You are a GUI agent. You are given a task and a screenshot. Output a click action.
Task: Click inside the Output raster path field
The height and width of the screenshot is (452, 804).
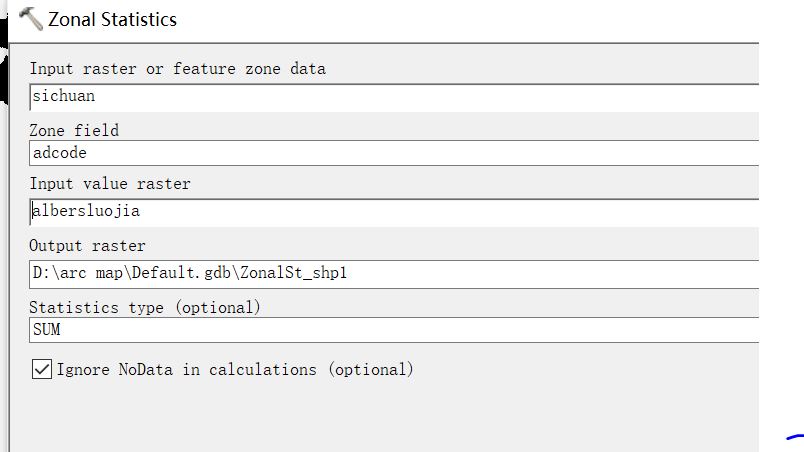pyautogui.click(x=394, y=274)
